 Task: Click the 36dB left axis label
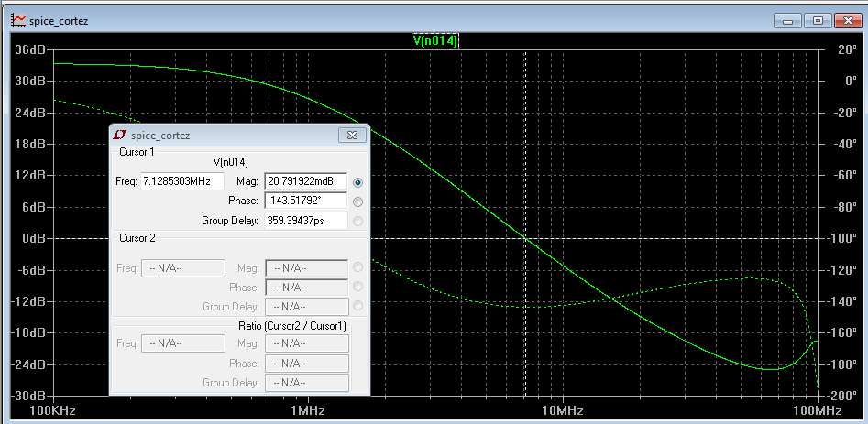(28, 49)
